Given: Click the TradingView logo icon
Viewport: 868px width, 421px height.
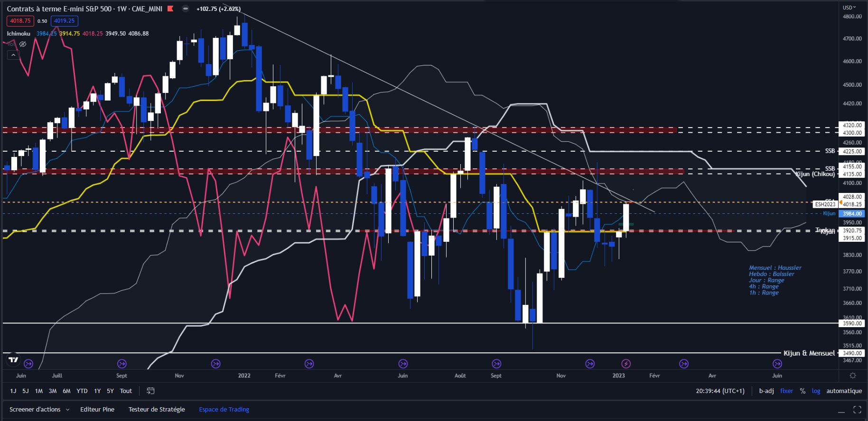Looking at the screenshot, I should [13, 360].
